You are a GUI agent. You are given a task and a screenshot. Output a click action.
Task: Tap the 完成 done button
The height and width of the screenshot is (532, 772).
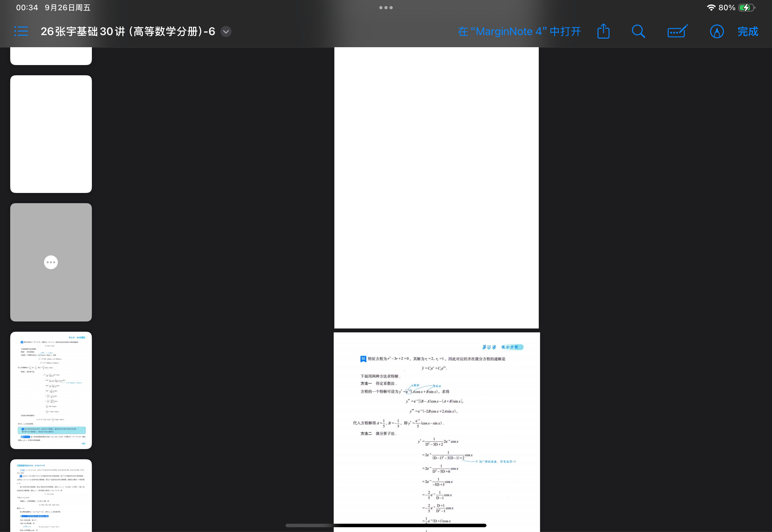click(748, 32)
